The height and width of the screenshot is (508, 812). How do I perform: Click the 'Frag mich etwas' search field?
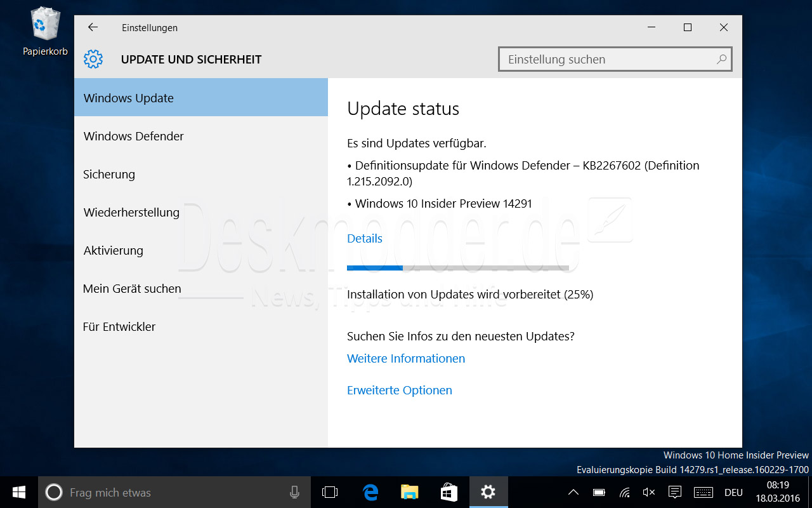(174, 492)
